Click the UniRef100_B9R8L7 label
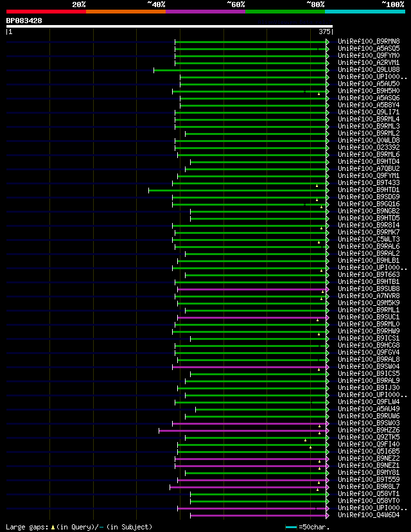 pyautogui.click(x=369, y=487)
